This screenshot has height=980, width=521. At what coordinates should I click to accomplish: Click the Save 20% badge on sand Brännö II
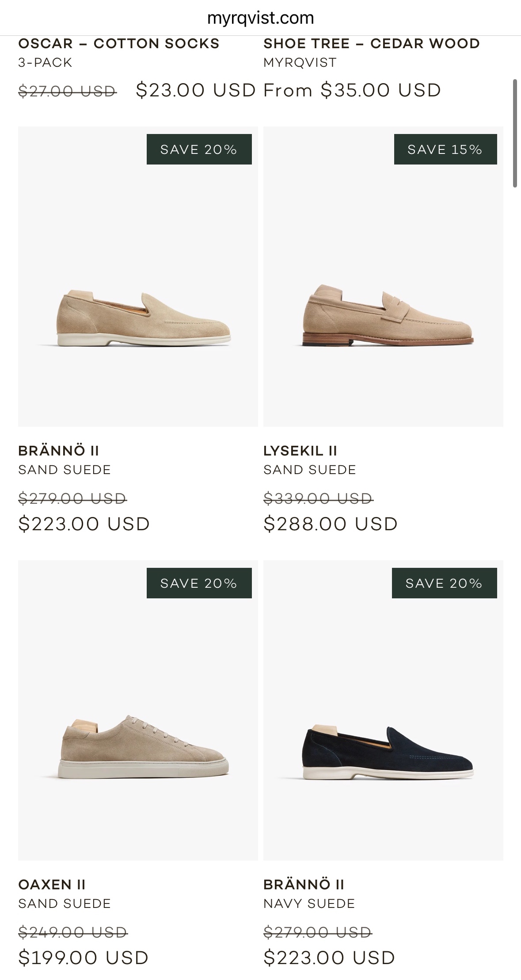click(x=199, y=149)
